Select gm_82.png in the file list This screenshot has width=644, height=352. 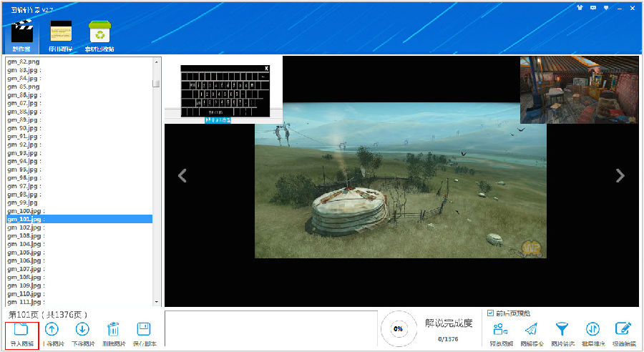click(x=24, y=62)
